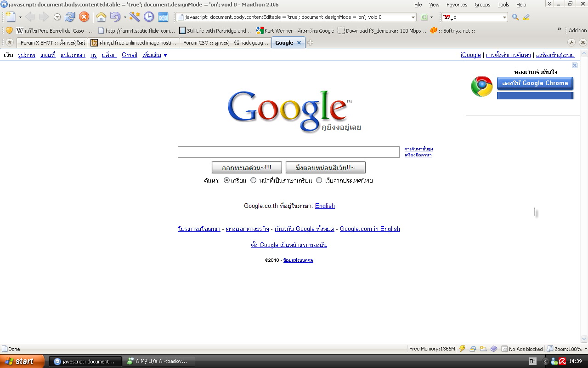Screen dimensions: 588x368
Task: Click the full screen toolbar icon
Action: point(163,17)
